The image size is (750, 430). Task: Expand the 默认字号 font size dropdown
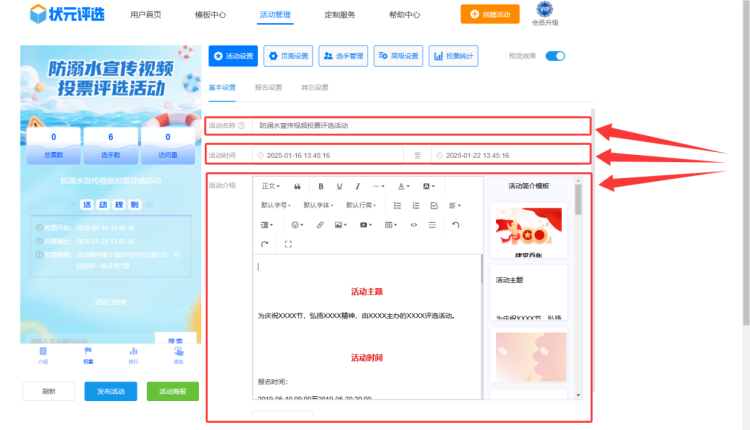(276, 205)
